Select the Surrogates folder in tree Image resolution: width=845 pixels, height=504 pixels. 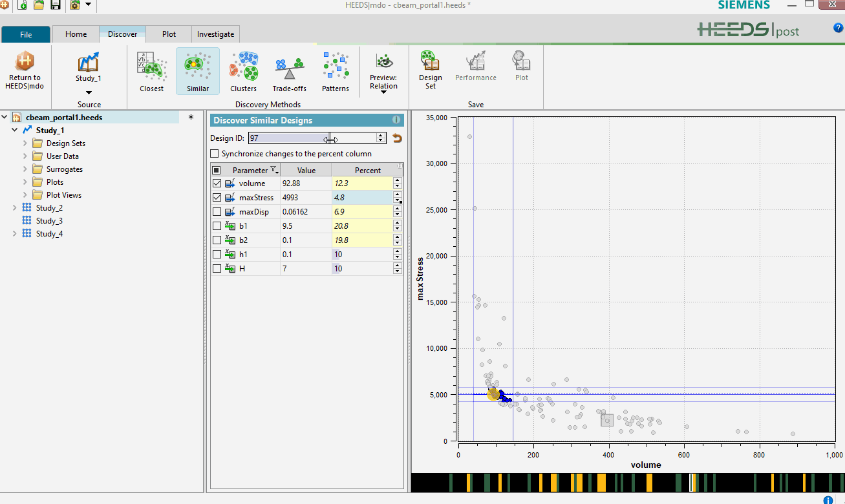click(64, 169)
